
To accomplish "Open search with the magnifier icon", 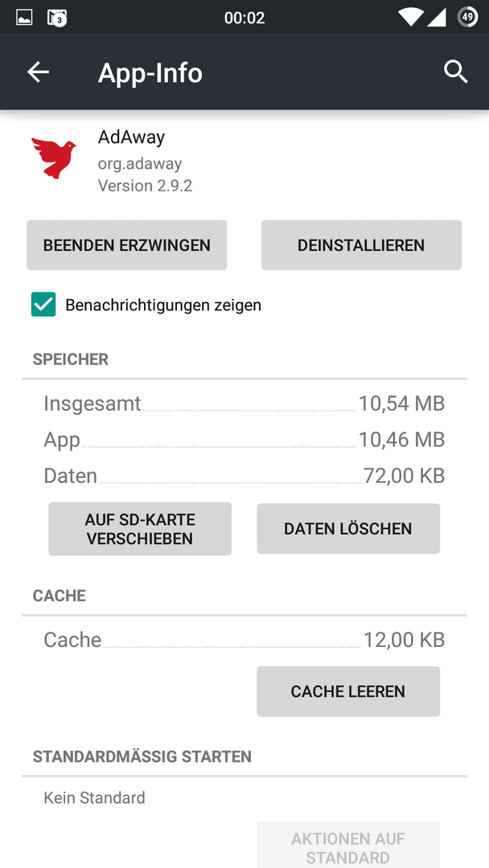I will point(456,72).
